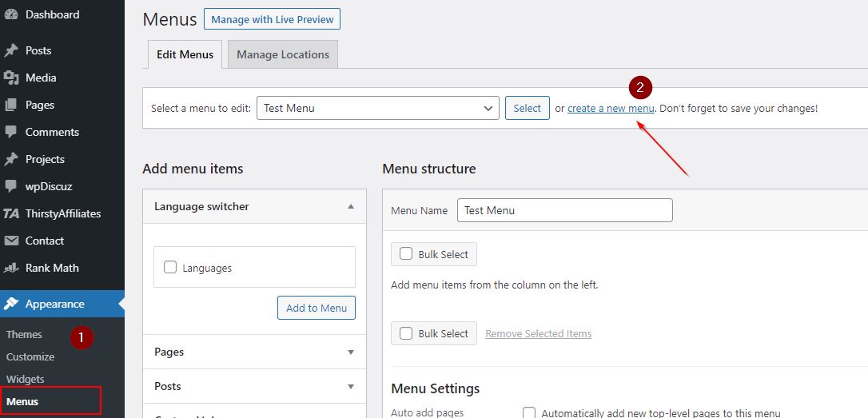Check the Languages checkbox

coord(170,268)
